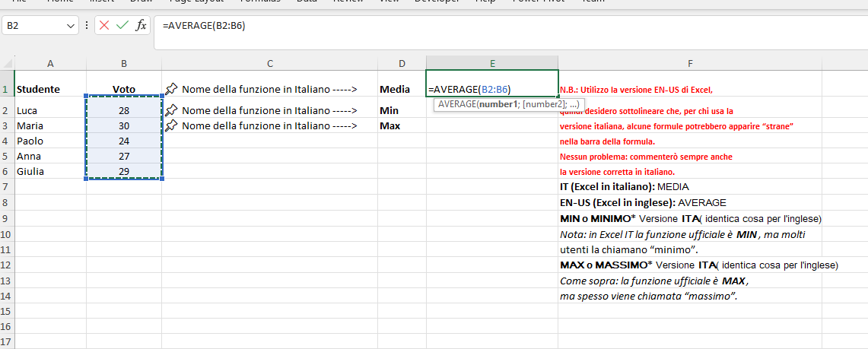Click the cell with student name Giulia
This screenshot has height=349, width=868.
[50, 171]
